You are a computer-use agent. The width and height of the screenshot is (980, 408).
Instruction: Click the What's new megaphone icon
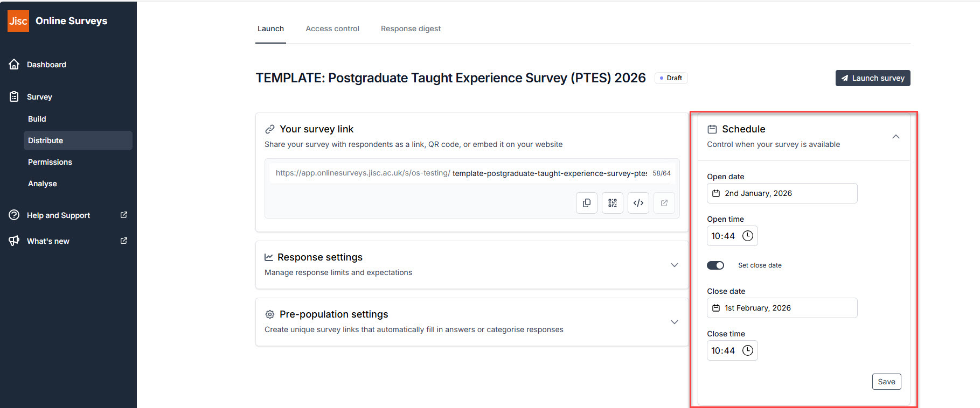pyautogui.click(x=14, y=241)
